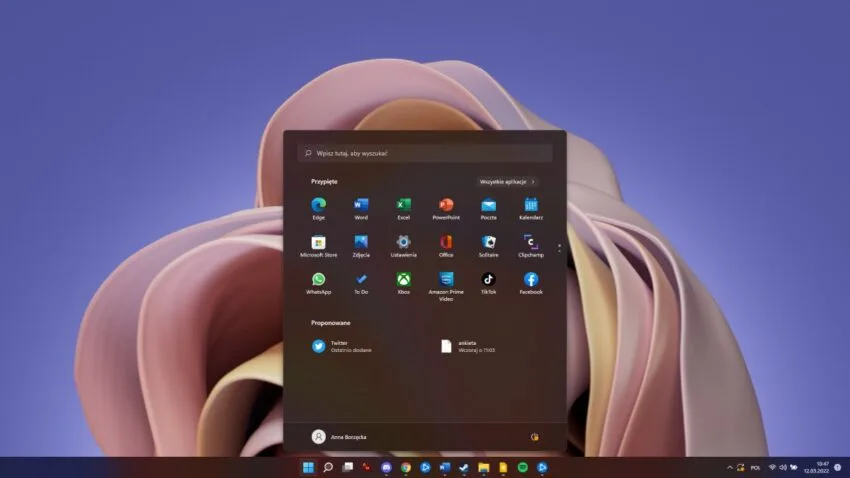Image resolution: width=850 pixels, height=478 pixels.
Task: Open Edge from pinned apps
Action: 319,209
